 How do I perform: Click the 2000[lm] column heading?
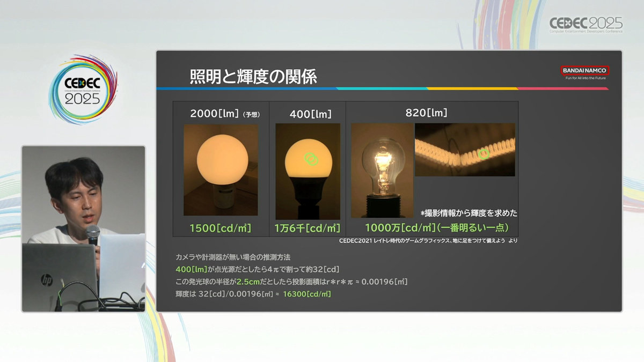[215, 114]
